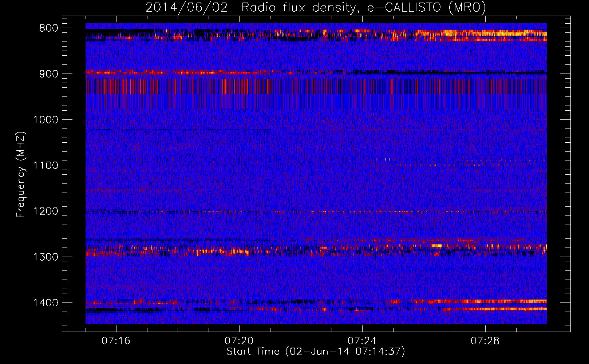This screenshot has width=589, height=364.
Task: Select the 1100 frequency axis label
Action: coord(46,166)
